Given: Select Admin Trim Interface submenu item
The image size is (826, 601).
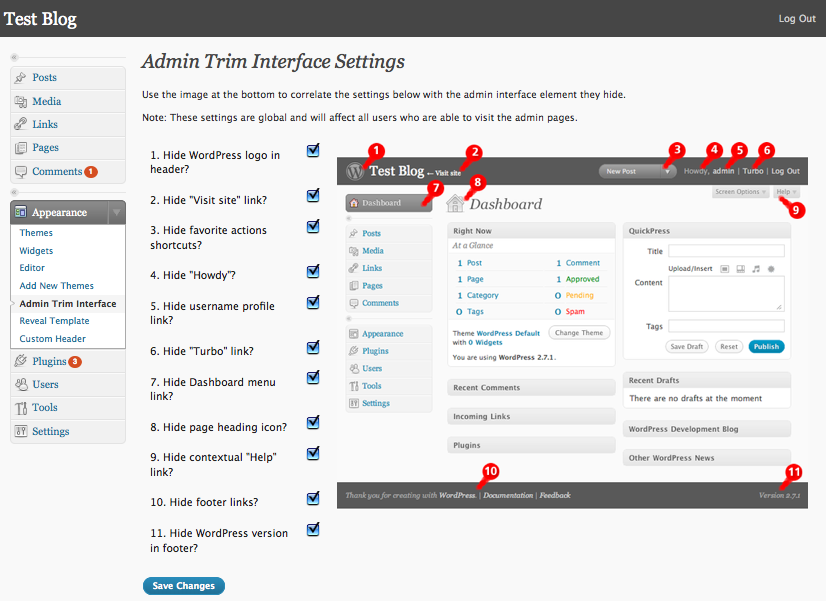Looking at the screenshot, I should click(68, 304).
